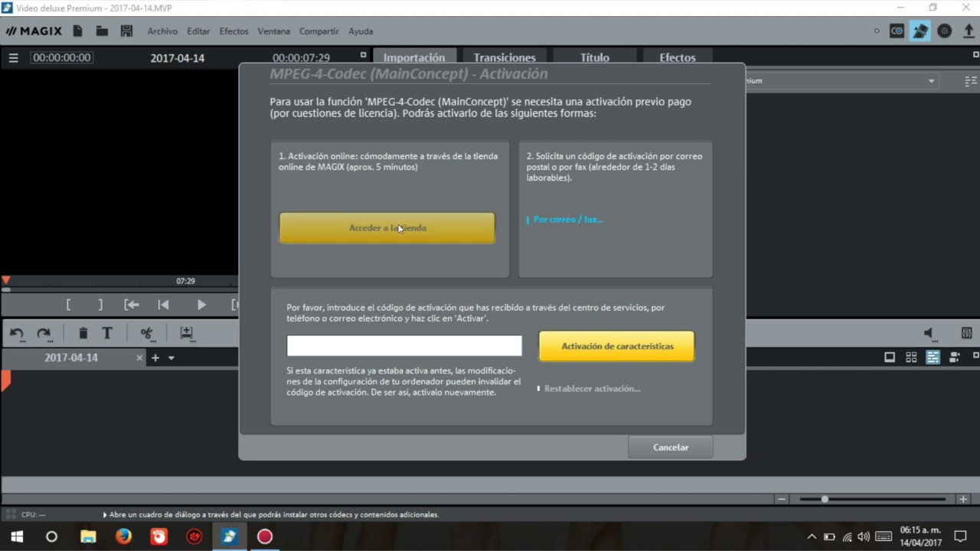Image resolution: width=980 pixels, height=551 pixels.
Task: Open the Compartir menu
Action: (x=319, y=31)
